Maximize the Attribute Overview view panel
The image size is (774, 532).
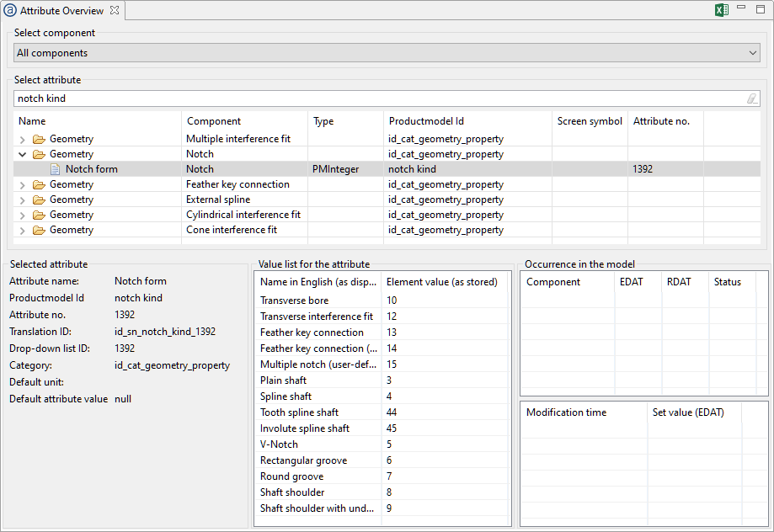point(761,8)
